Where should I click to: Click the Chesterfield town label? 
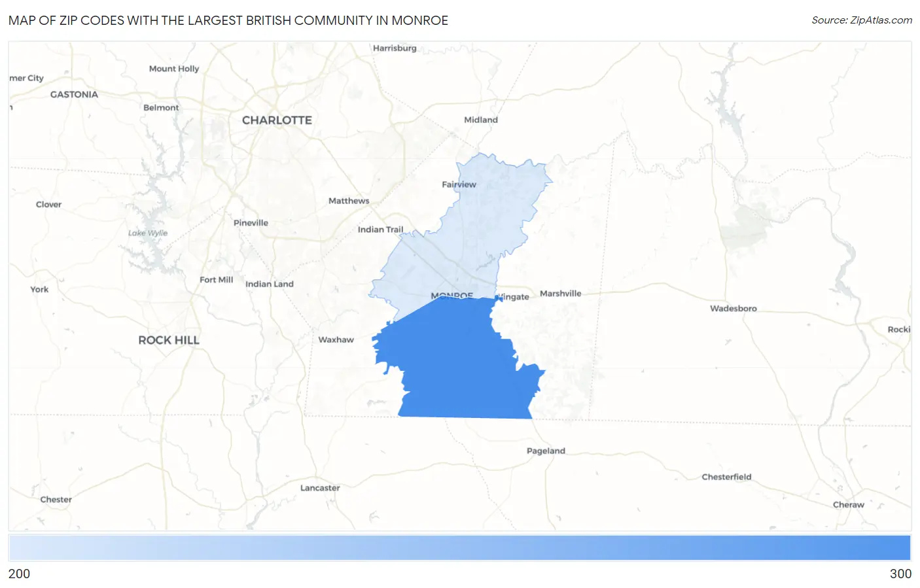coord(726,477)
